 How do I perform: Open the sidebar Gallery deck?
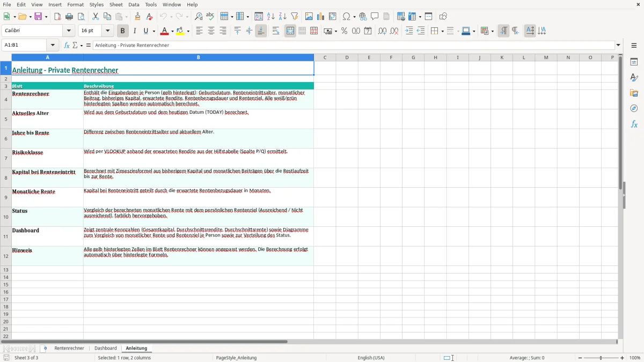[634, 93]
